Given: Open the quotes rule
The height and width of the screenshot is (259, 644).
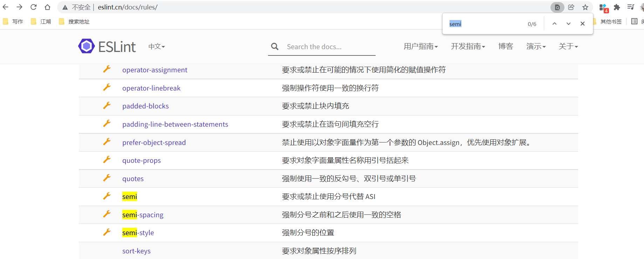Looking at the screenshot, I should 133,179.
